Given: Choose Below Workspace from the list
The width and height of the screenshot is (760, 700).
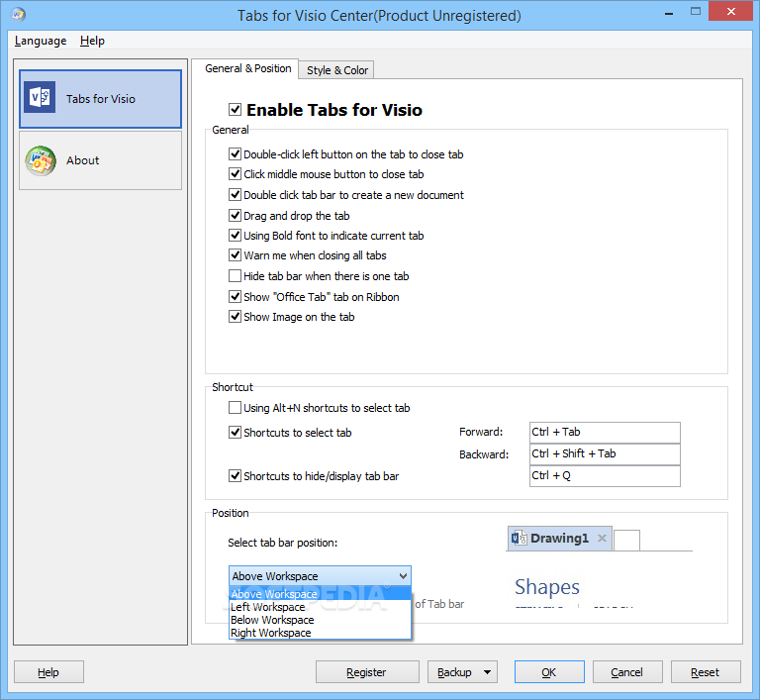Looking at the screenshot, I should (x=320, y=620).
